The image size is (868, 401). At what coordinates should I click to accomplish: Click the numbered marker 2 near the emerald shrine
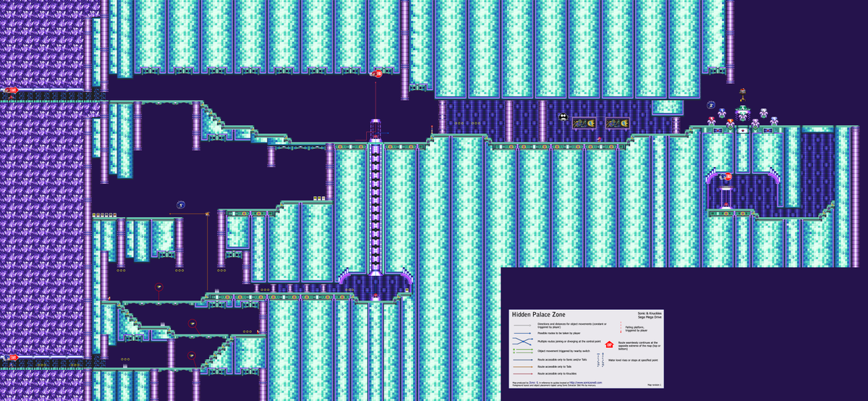tap(711, 105)
